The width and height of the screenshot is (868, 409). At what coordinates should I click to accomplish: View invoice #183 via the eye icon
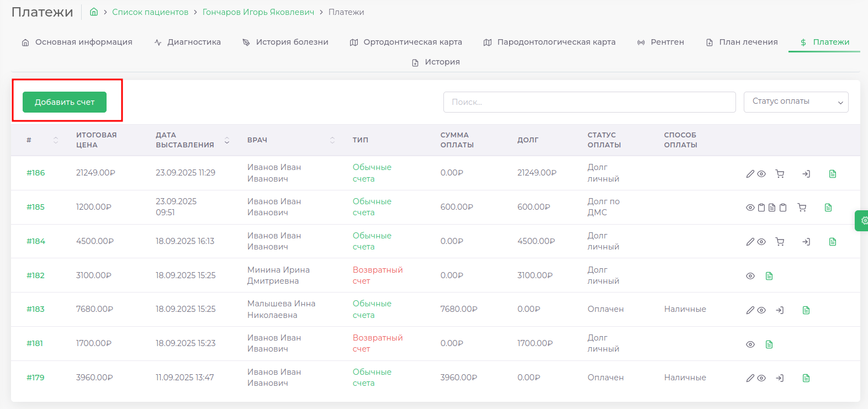(761, 310)
